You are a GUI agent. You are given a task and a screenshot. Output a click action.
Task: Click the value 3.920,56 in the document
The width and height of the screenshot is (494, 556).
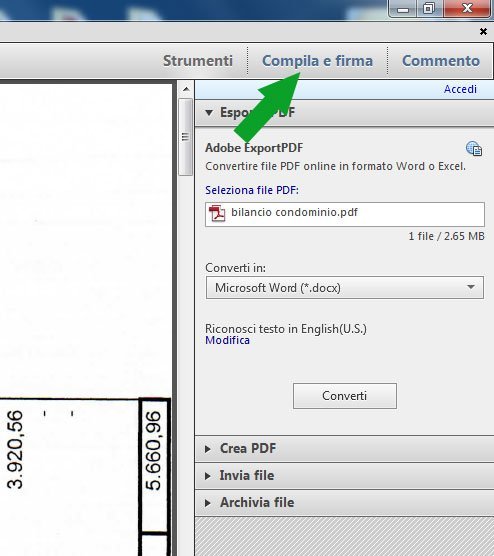[15, 450]
